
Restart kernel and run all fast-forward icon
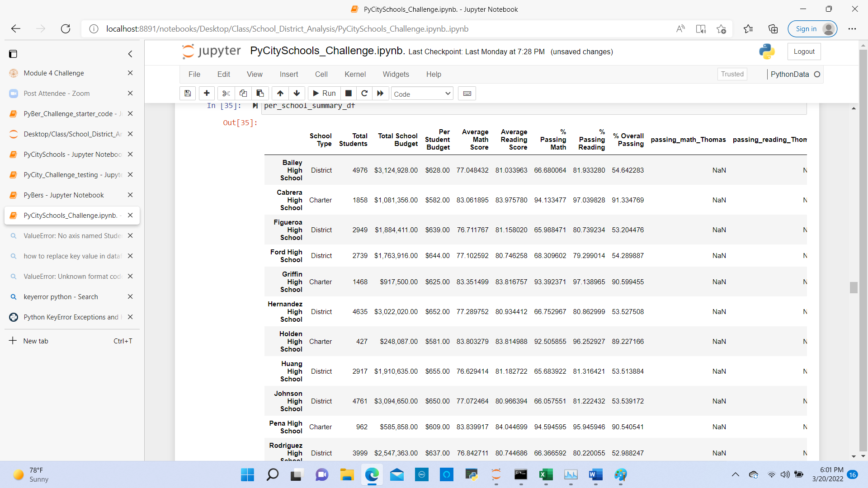pos(380,94)
